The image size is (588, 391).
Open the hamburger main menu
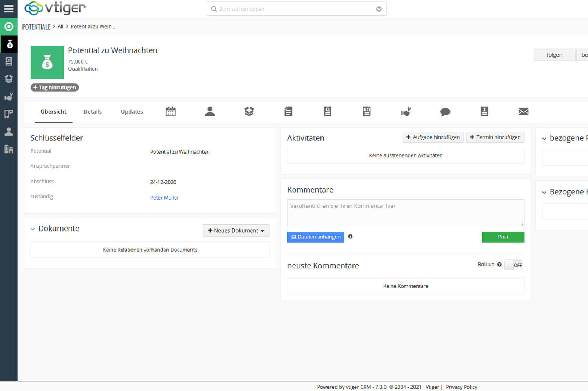pos(8,8)
